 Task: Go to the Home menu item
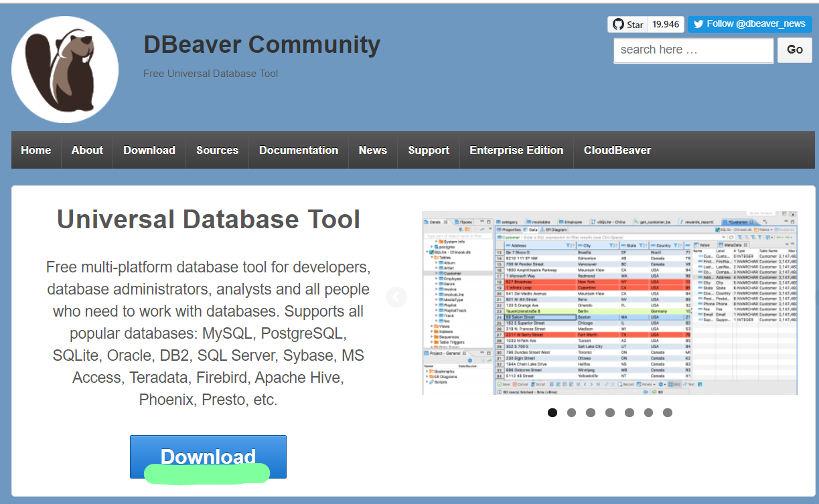point(36,150)
